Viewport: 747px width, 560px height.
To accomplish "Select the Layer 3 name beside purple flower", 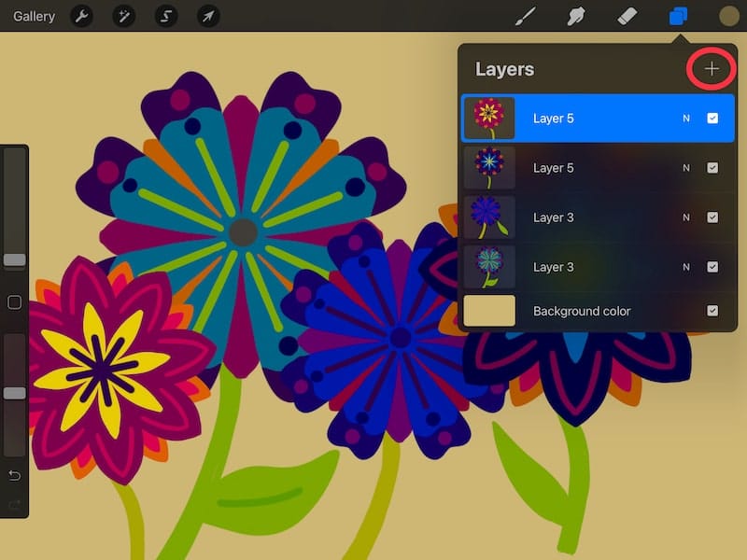I will 553,217.
